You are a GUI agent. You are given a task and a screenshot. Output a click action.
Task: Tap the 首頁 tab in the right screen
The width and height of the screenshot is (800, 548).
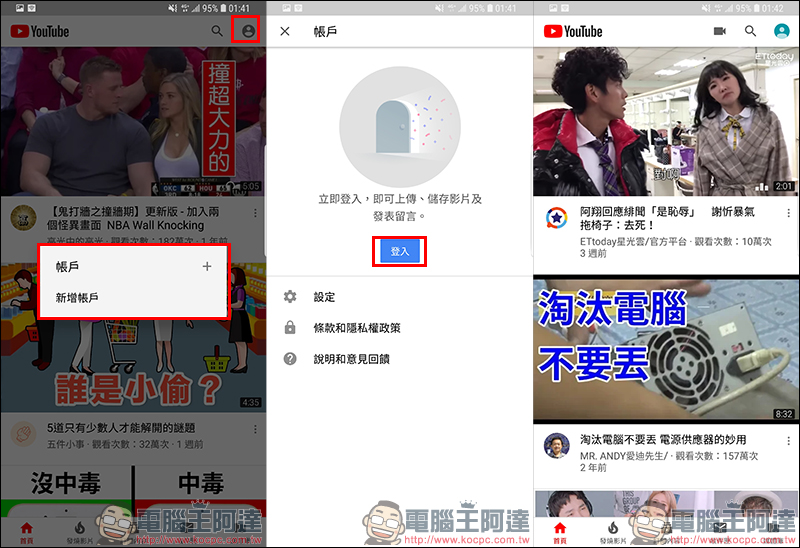(x=559, y=531)
